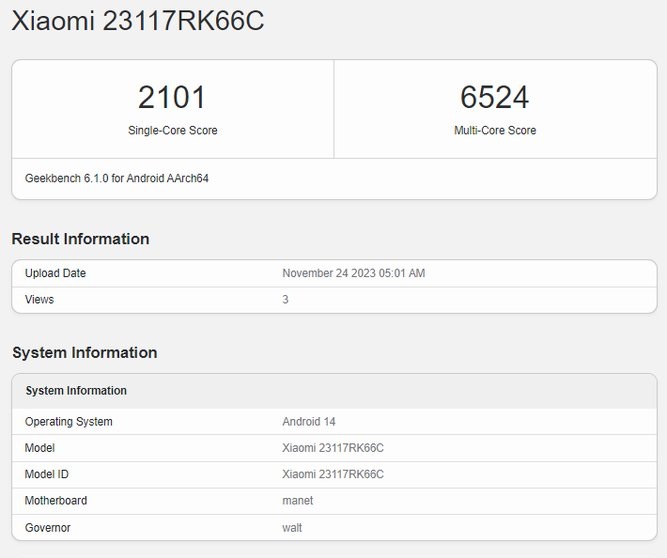Click the Multi-Core Score label
This screenshot has height=558, width=667.
tap(495, 130)
